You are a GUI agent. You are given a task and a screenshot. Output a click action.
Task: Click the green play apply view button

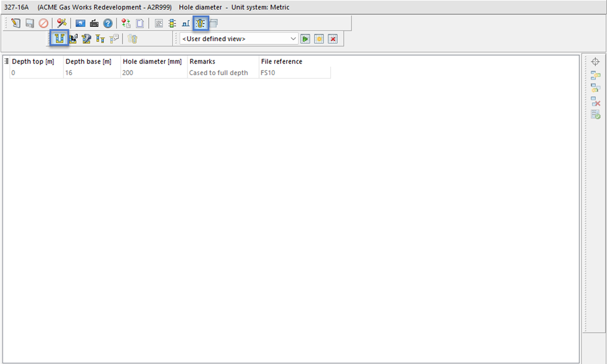coord(306,39)
